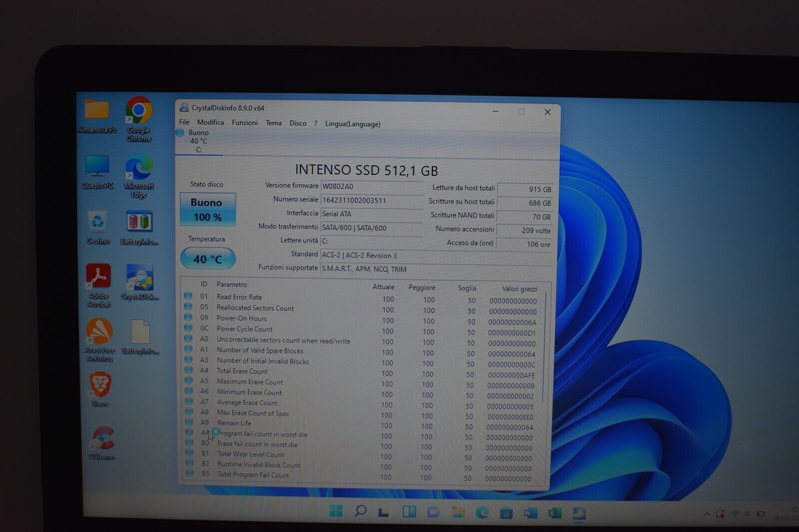Open the Windows Start menu
Image resolution: width=799 pixels, height=532 pixels.
[336, 511]
